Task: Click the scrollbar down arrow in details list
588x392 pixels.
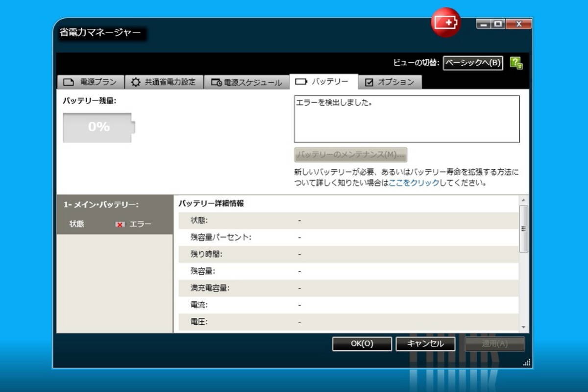Action: [x=523, y=327]
